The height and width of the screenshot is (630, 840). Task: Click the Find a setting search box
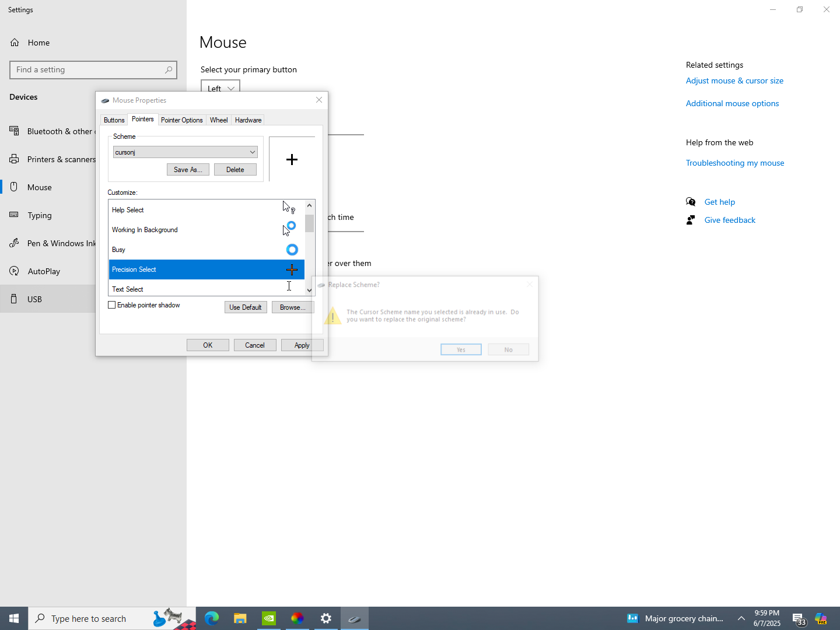click(x=93, y=69)
